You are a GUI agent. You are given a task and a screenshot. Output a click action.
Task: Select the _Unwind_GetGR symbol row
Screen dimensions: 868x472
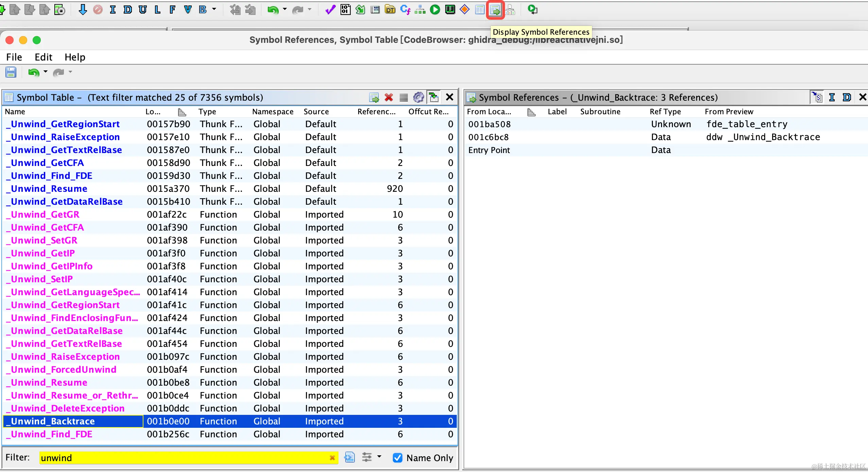pyautogui.click(x=229, y=215)
